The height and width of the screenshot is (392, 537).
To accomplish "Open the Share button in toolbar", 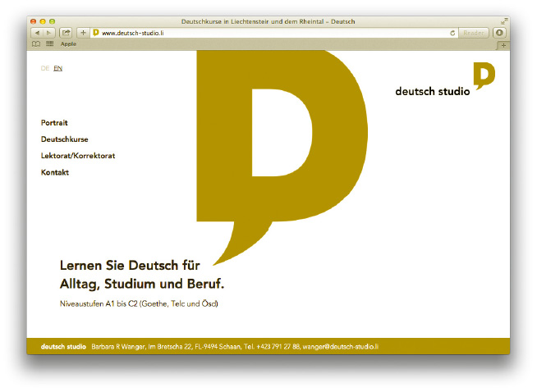I will point(66,33).
